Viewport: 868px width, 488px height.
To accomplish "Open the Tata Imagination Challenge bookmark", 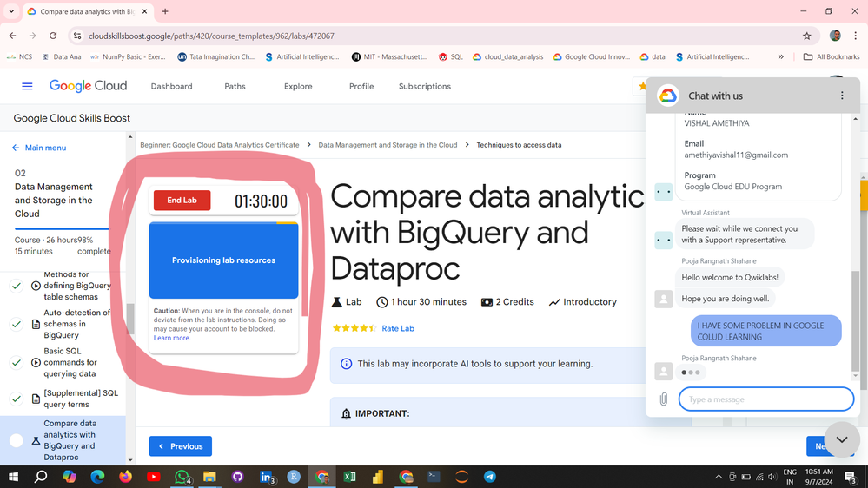I will coord(215,56).
